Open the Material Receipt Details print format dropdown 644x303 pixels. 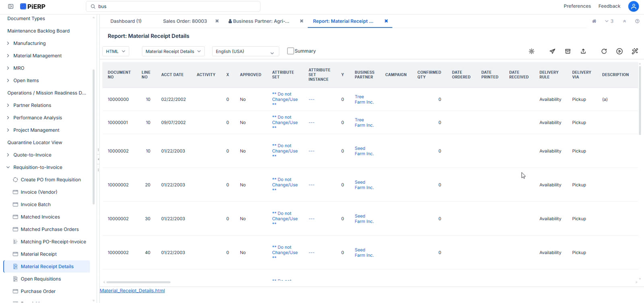pos(173,51)
